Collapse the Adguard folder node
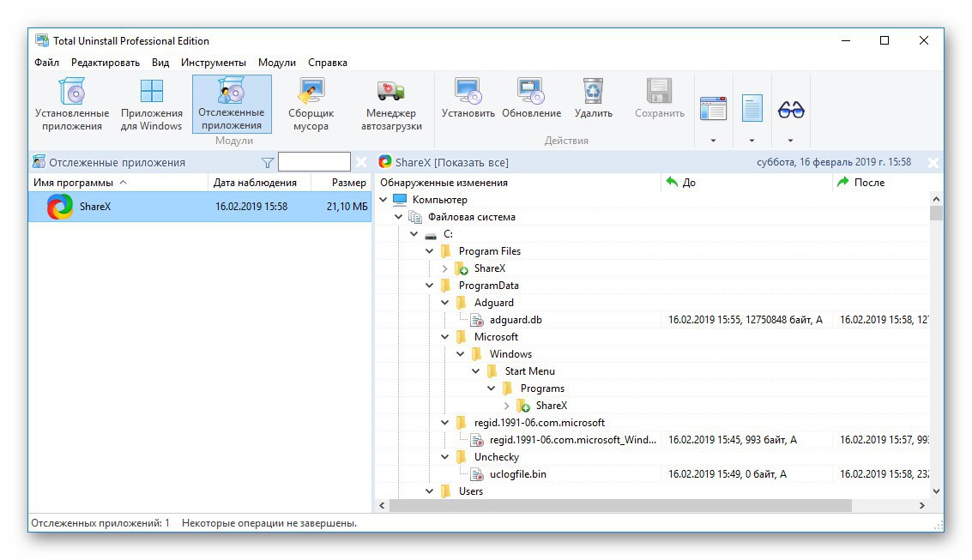Viewport: 972px width, 560px height. coord(445,303)
